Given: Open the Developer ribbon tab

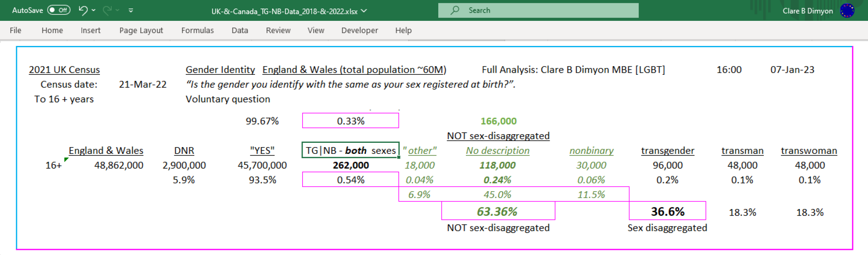Looking at the screenshot, I should (x=359, y=30).
